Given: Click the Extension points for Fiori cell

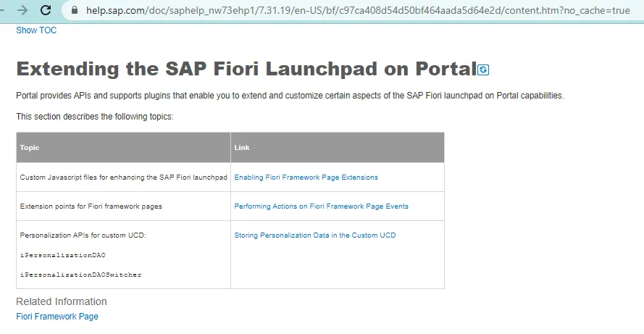Looking at the screenshot, I should (91, 206).
